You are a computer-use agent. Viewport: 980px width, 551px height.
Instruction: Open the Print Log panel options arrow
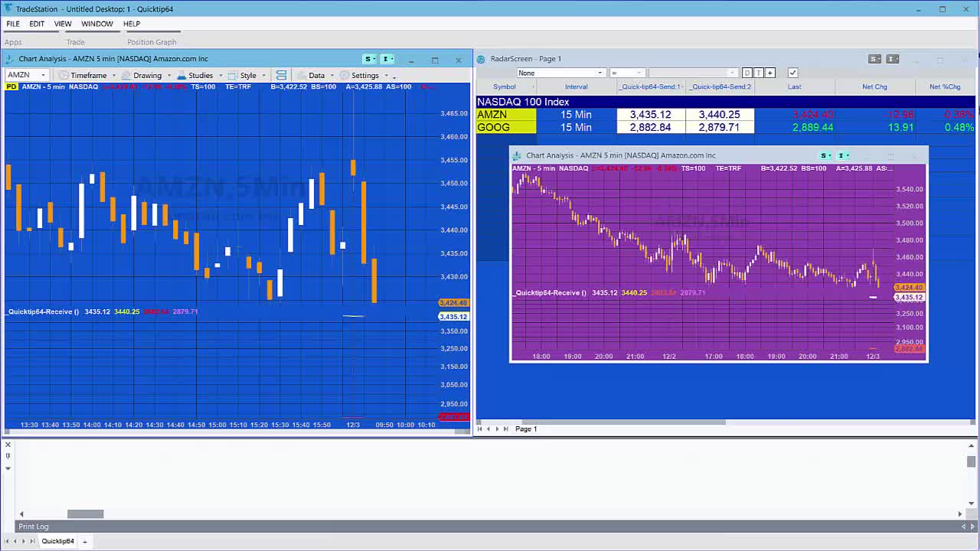tap(8, 468)
